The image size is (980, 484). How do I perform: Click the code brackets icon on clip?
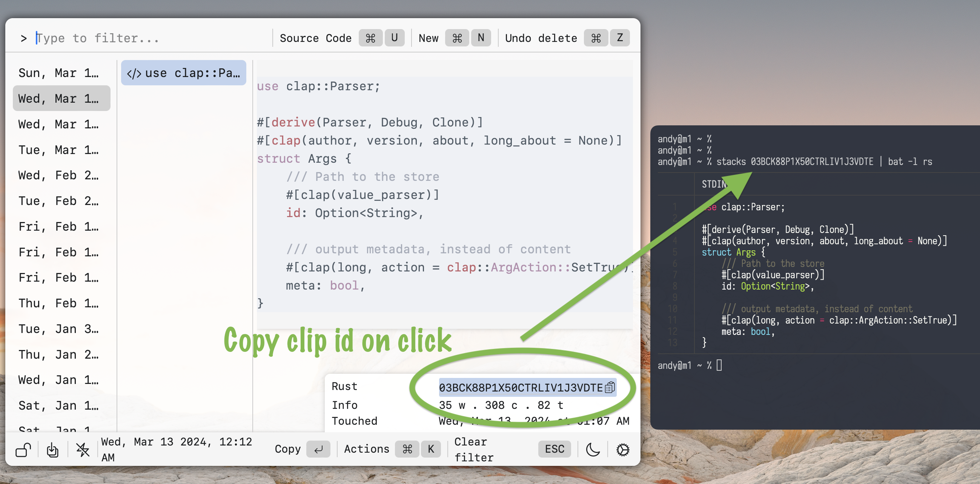[134, 73]
